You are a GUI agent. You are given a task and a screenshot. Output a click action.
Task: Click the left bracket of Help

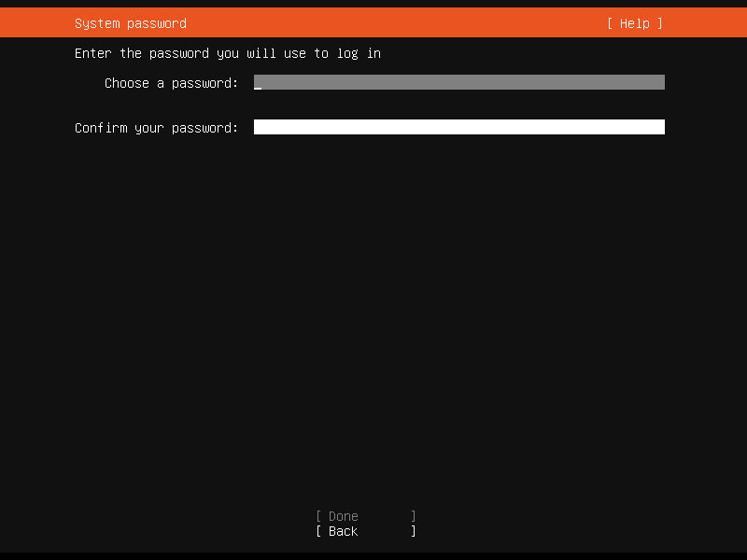pos(610,23)
